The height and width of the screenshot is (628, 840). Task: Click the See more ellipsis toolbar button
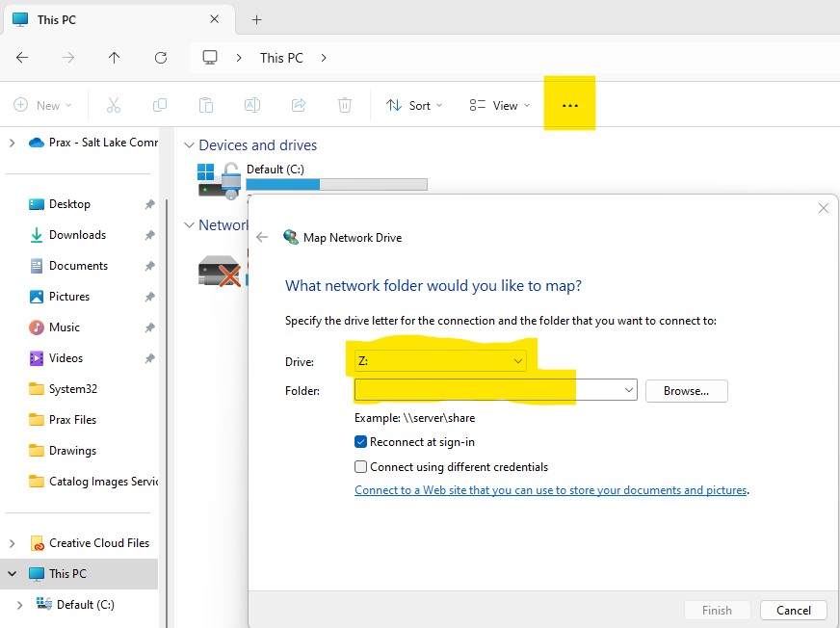569,105
